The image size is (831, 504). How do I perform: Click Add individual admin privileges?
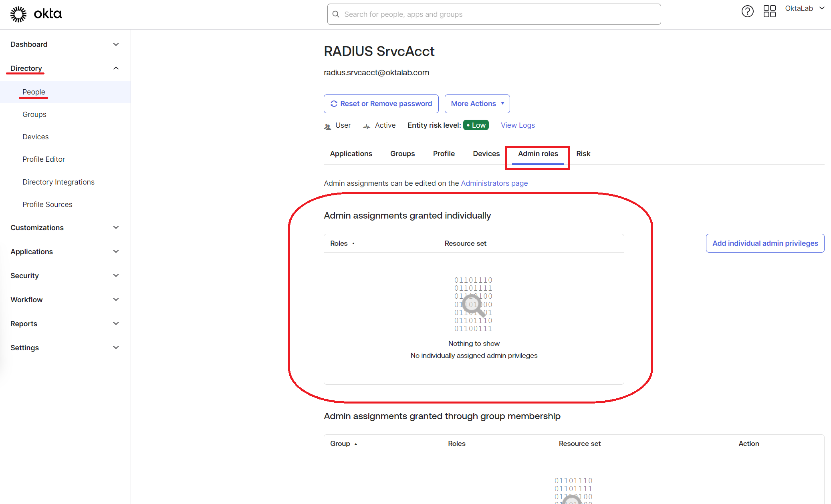[x=764, y=243]
